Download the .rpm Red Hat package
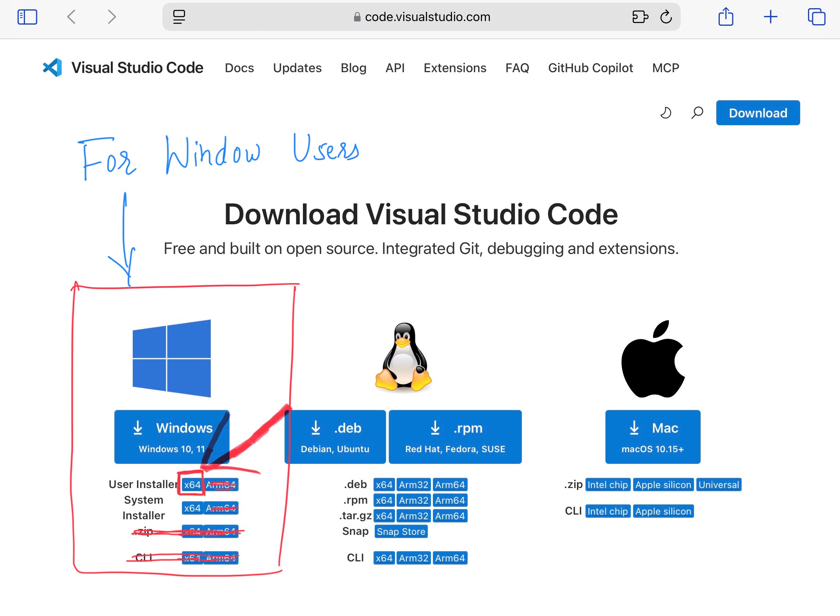The image size is (840, 616). (455, 437)
